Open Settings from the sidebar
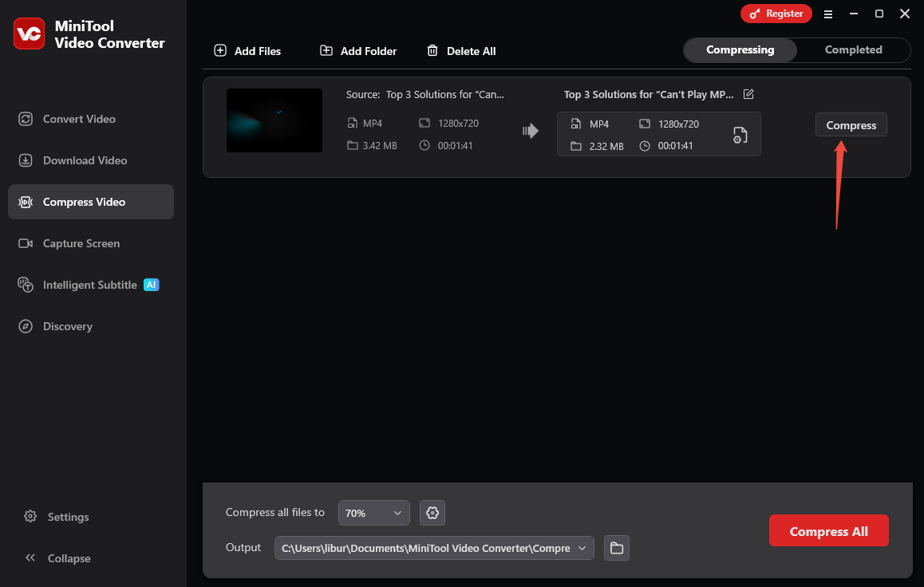Viewport: 924px width, 587px height. pos(67,516)
